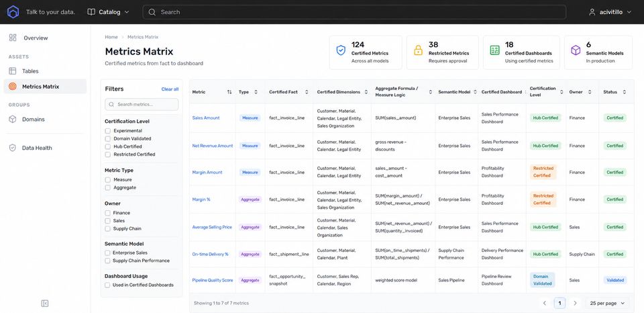
Task: Sort by Certified Dimensions column arrows
Action: coord(366,92)
